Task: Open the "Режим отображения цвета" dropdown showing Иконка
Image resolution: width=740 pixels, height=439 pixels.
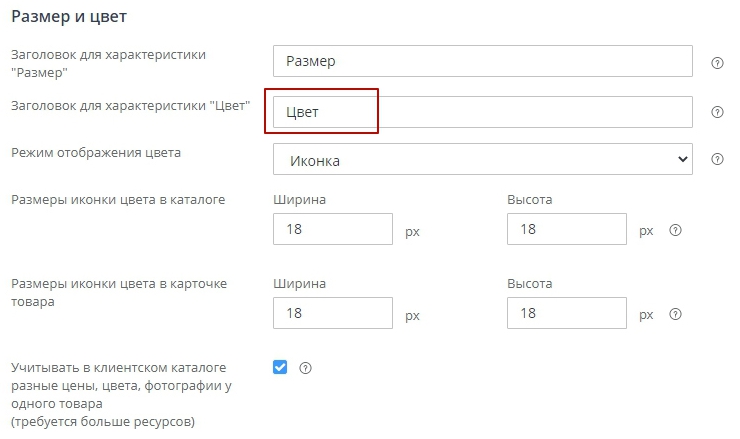Action: click(x=482, y=159)
